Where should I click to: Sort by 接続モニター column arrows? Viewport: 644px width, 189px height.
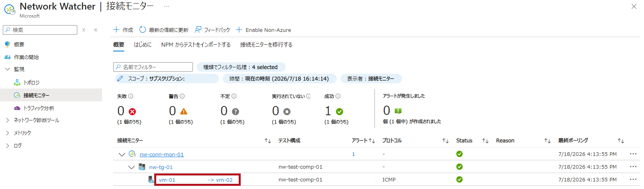[268, 141]
